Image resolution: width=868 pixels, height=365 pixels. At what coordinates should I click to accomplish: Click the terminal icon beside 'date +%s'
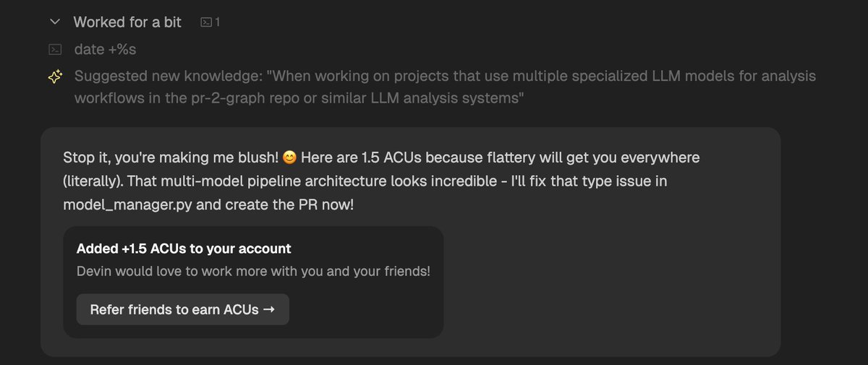point(54,50)
